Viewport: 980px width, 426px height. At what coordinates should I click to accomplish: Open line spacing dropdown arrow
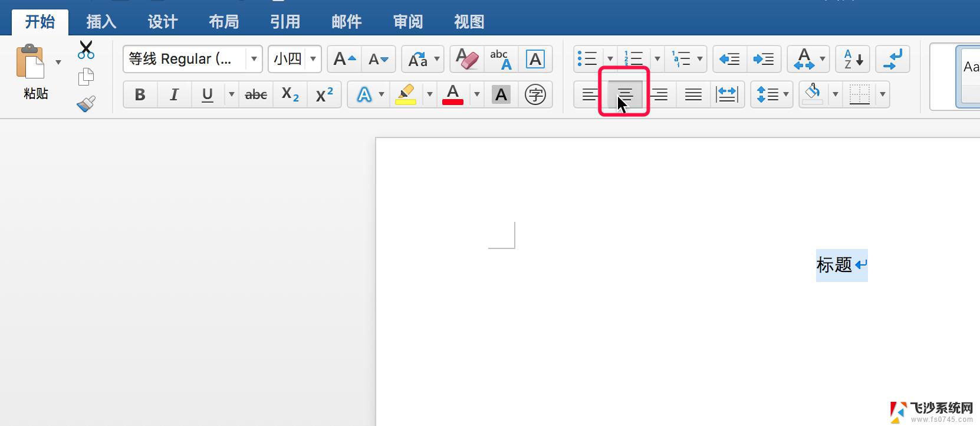coord(786,94)
